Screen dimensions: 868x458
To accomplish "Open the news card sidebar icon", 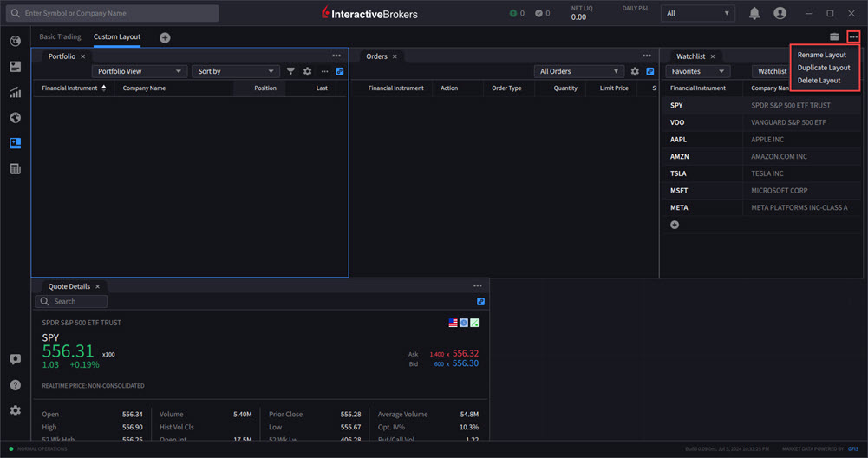I will click(16, 67).
